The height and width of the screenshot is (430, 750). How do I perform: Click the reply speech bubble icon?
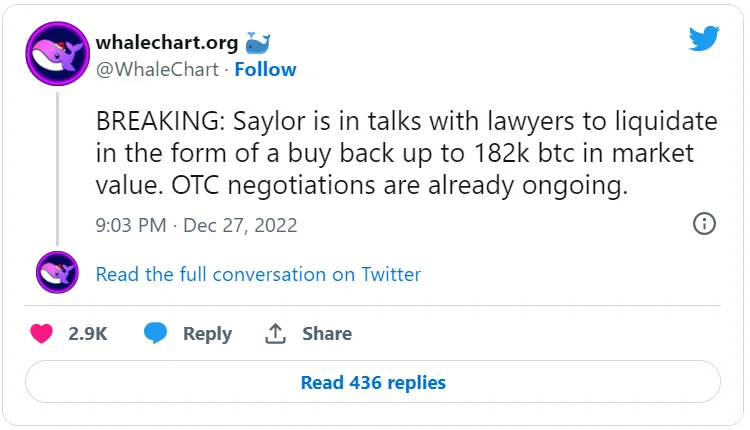(155, 334)
